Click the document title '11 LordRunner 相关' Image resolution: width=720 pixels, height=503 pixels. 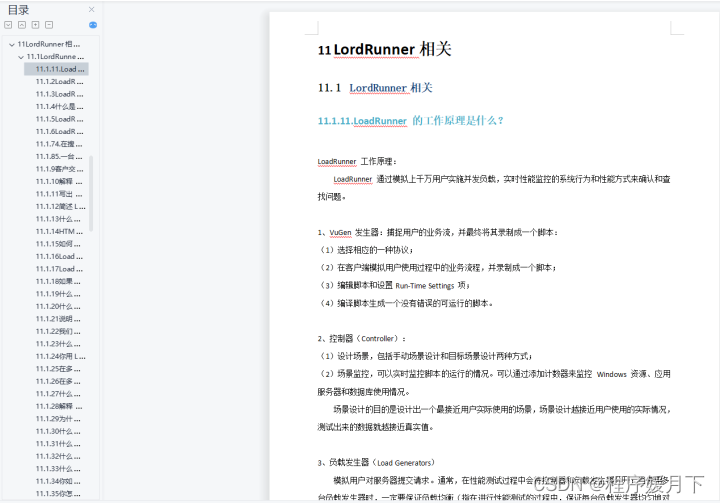[x=384, y=49]
